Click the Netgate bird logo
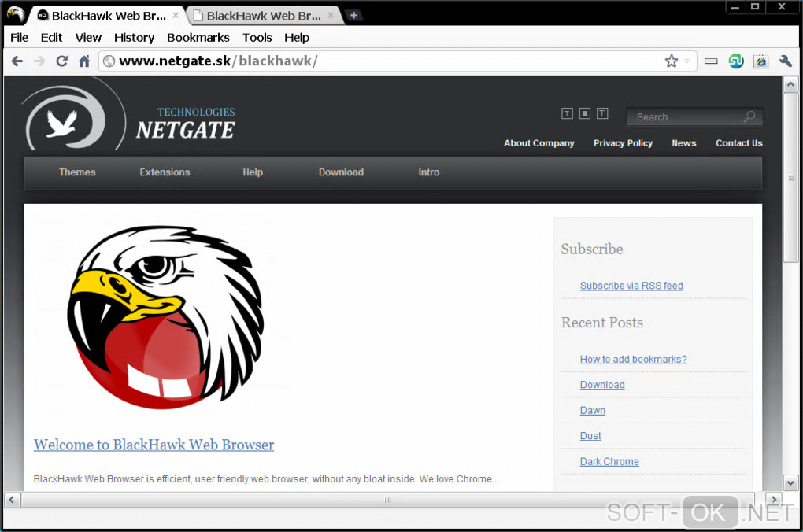The width and height of the screenshot is (803, 532). [x=72, y=115]
